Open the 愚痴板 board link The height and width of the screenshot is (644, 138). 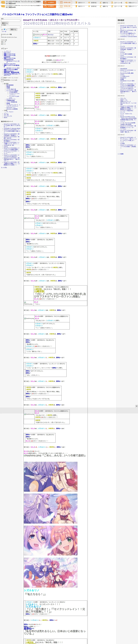[x=8, y=103]
